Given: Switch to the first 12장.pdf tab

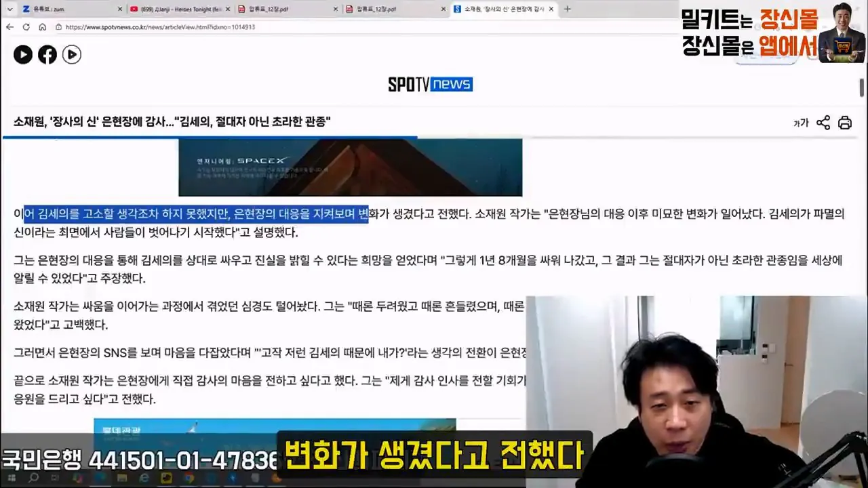Looking at the screenshot, I should click(288, 9).
